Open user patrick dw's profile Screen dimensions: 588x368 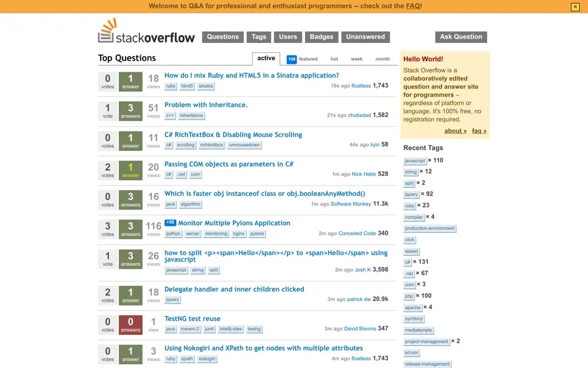(x=359, y=299)
